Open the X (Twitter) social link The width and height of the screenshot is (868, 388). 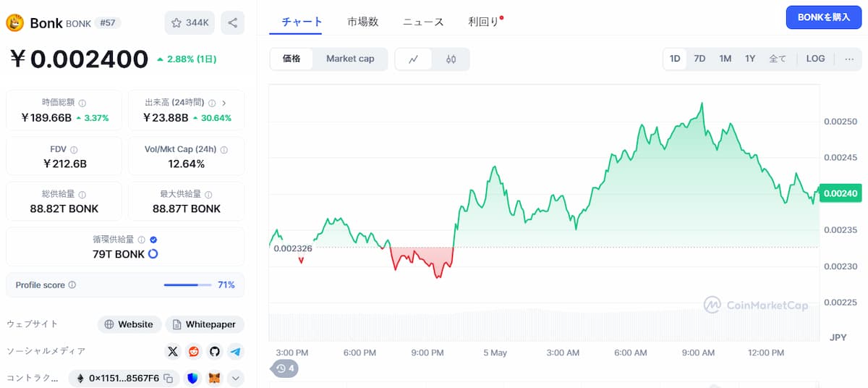pos(172,352)
